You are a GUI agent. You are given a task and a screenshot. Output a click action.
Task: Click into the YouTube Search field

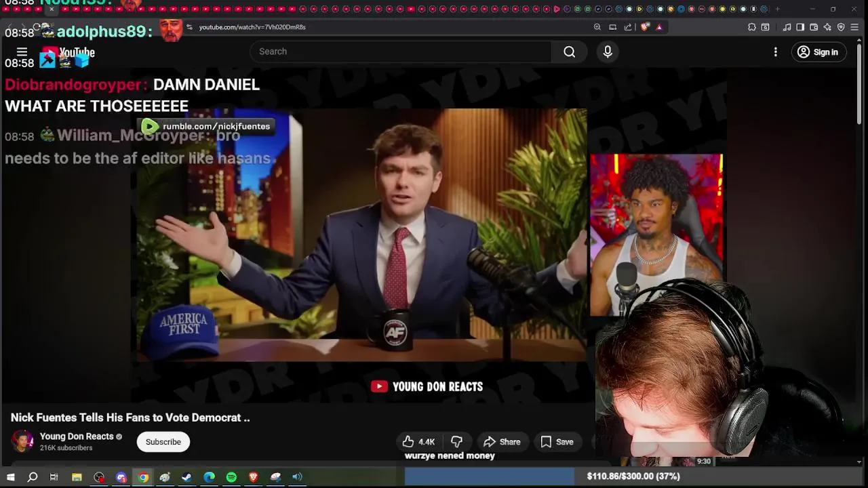point(401,52)
